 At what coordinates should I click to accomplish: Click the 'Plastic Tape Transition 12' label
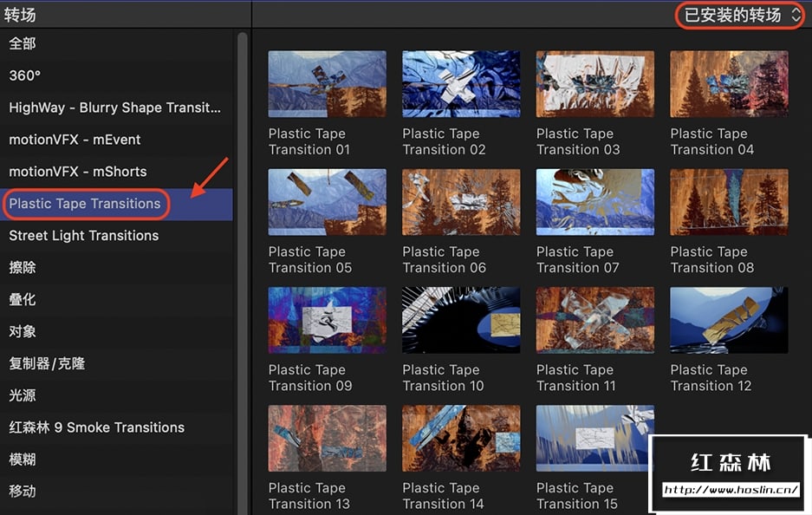tap(711, 378)
